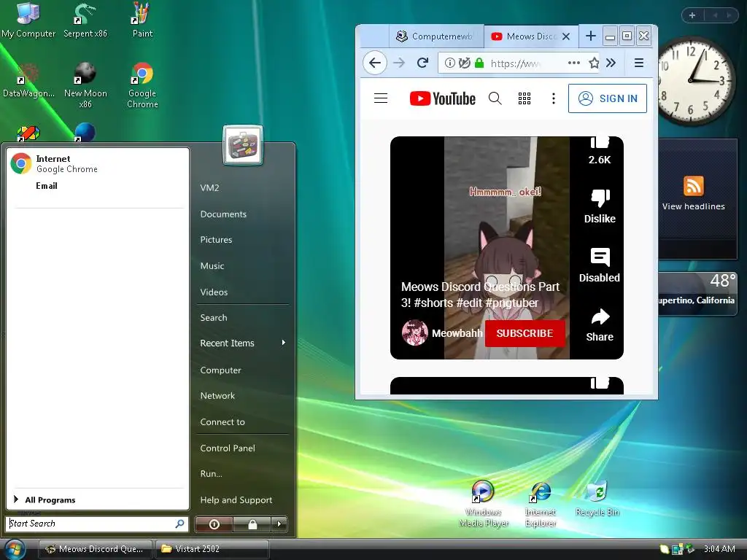Switch to the Computernewb browser tab
The image size is (747, 560).
tap(436, 36)
